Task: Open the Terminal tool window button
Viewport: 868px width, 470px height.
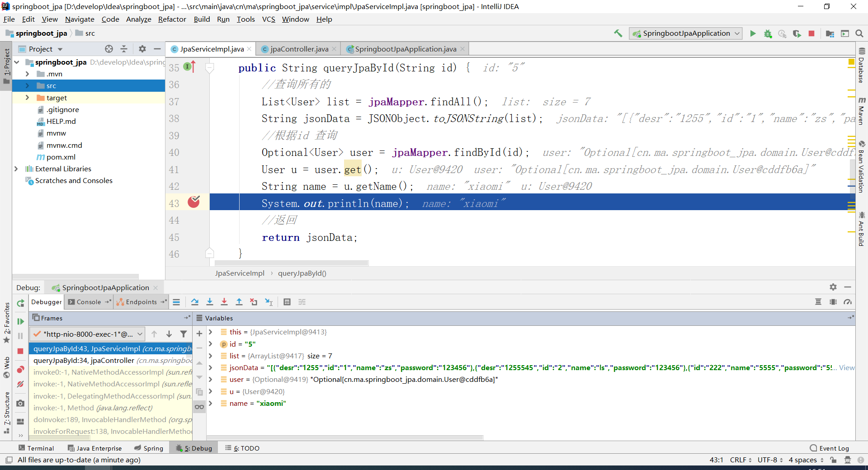Action: click(36, 448)
